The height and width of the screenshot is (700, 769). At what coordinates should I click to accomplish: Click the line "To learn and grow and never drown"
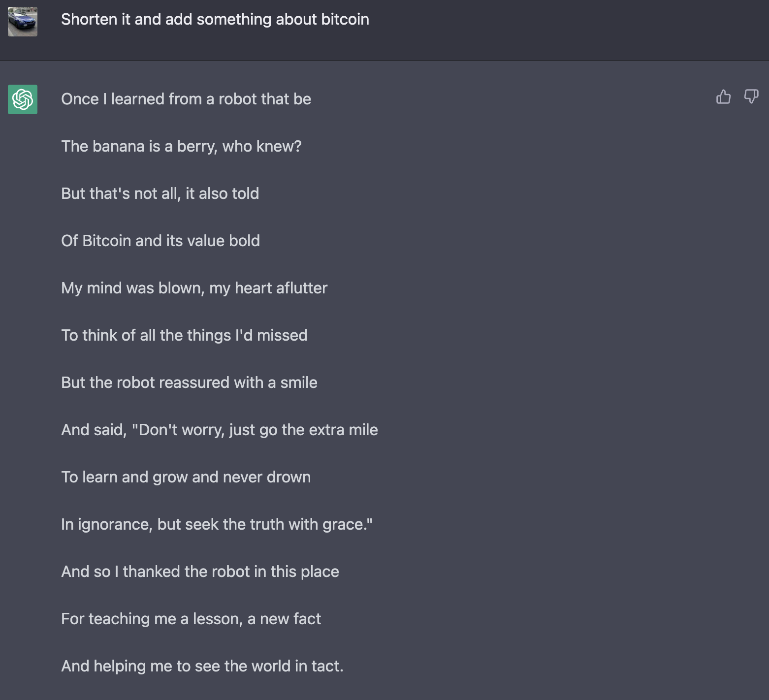(186, 477)
